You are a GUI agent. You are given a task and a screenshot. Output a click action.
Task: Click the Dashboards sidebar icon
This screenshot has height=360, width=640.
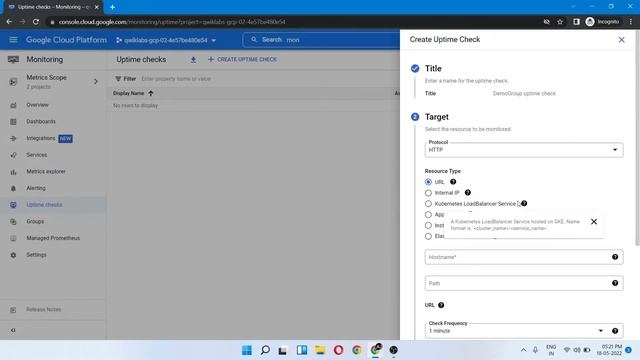pos(13,122)
